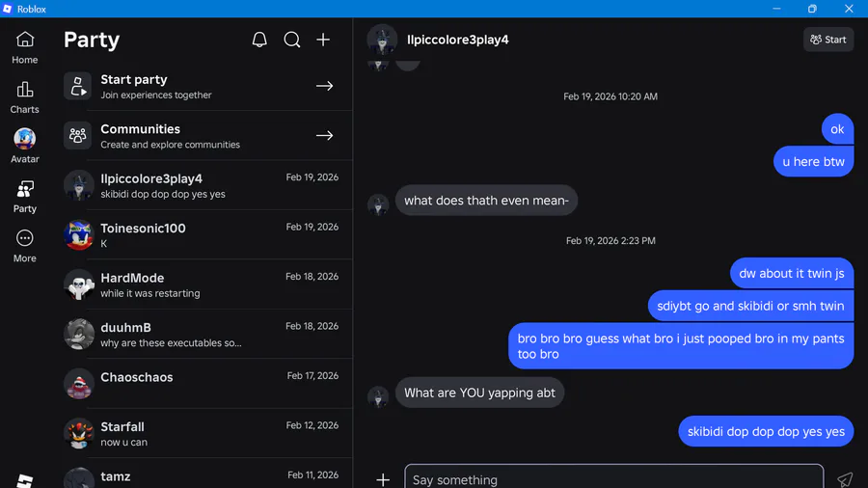Click duuhmB's avatar thumbnail
This screenshot has height=488, width=868.
79,335
